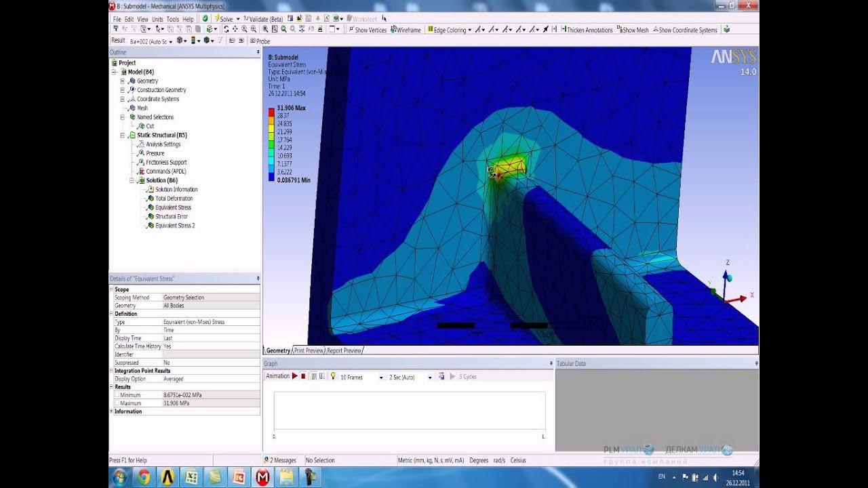Select Commands (APDL) tree item
This screenshot has height=488, width=868.
point(165,171)
